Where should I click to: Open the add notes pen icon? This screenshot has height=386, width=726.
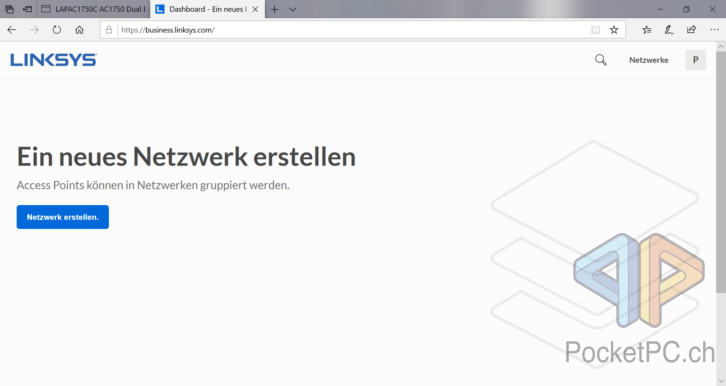click(x=669, y=30)
